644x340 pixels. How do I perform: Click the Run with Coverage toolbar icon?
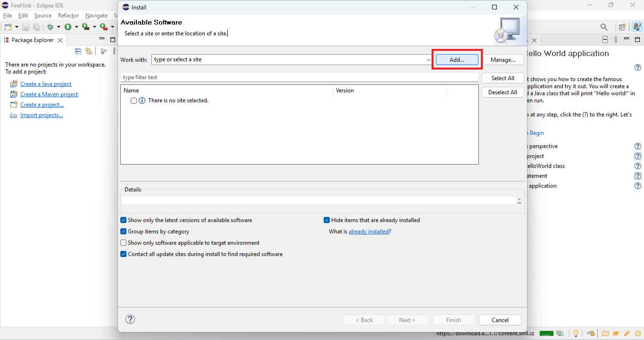(85, 27)
